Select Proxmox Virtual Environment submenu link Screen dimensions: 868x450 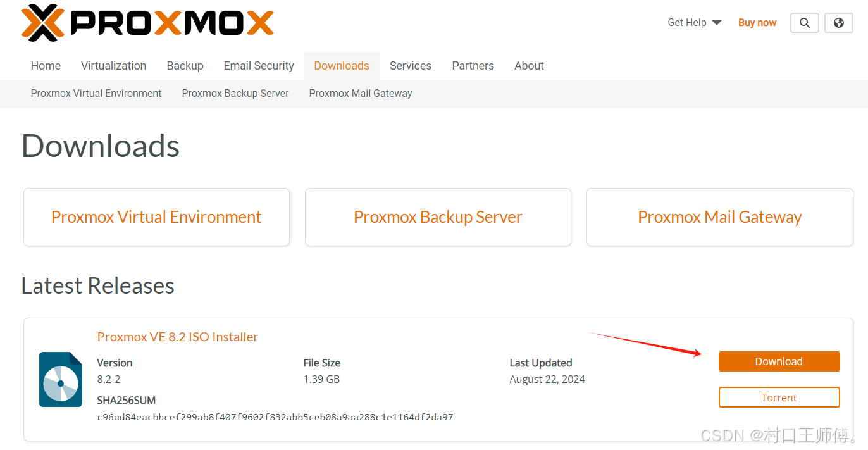pos(96,94)
